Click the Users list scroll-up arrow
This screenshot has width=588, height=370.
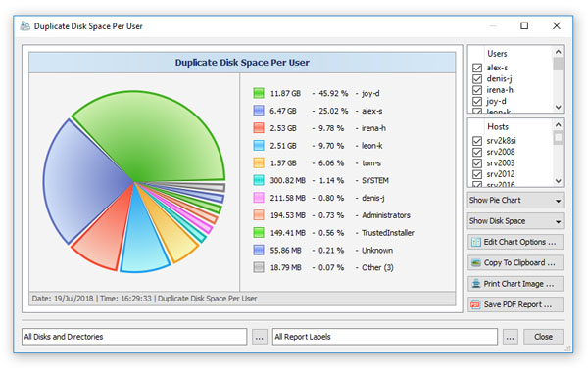[558, 52]
